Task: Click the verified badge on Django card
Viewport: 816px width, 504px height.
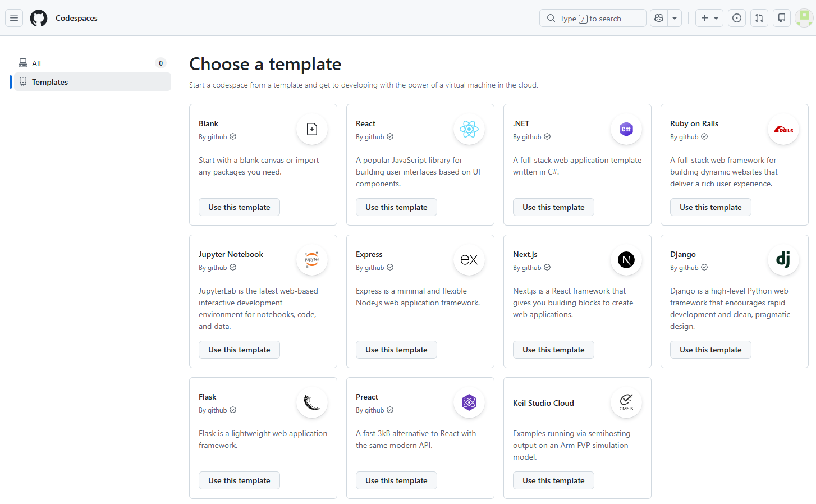Action: (704, 267)
